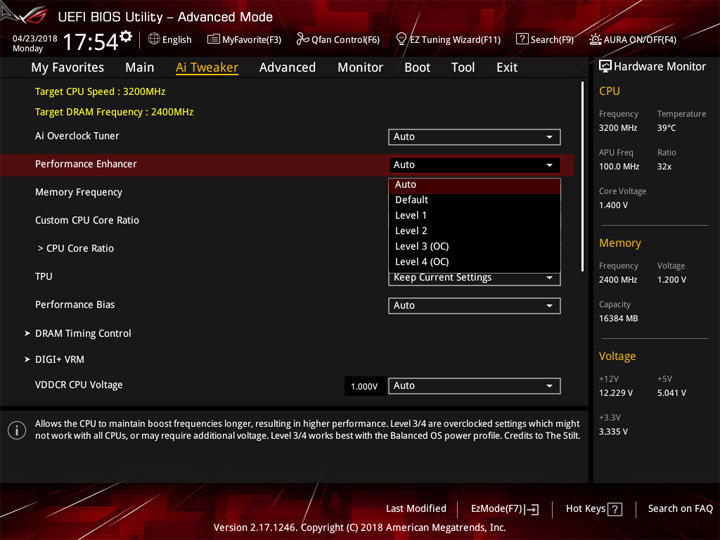Screen dimensions: 720x540
Task: Click the +5V 5.041 V reading
Action: pos(671,393)
